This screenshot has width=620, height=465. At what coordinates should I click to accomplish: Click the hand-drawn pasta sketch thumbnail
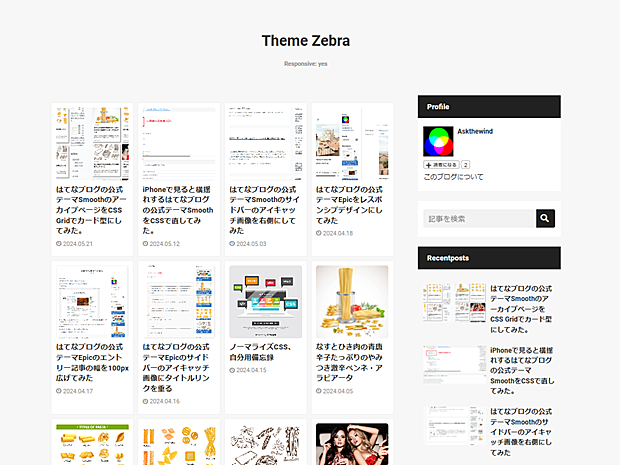coord(266,444)
